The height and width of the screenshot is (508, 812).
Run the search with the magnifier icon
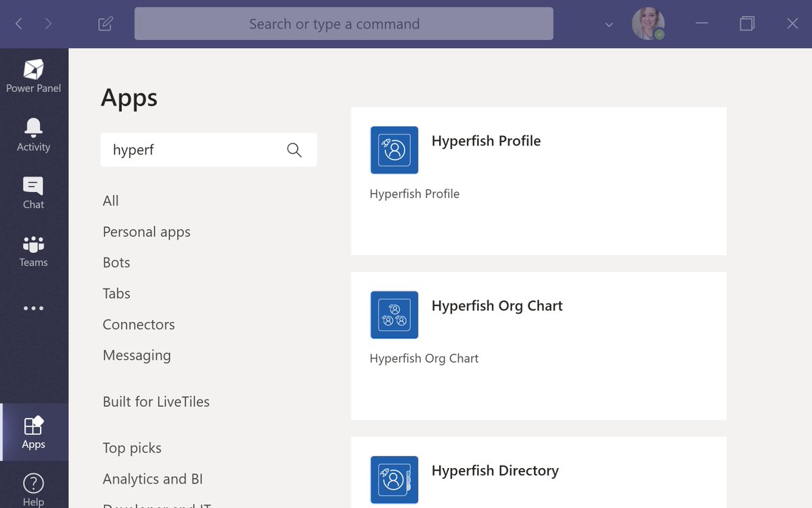(x=294, y=149)
